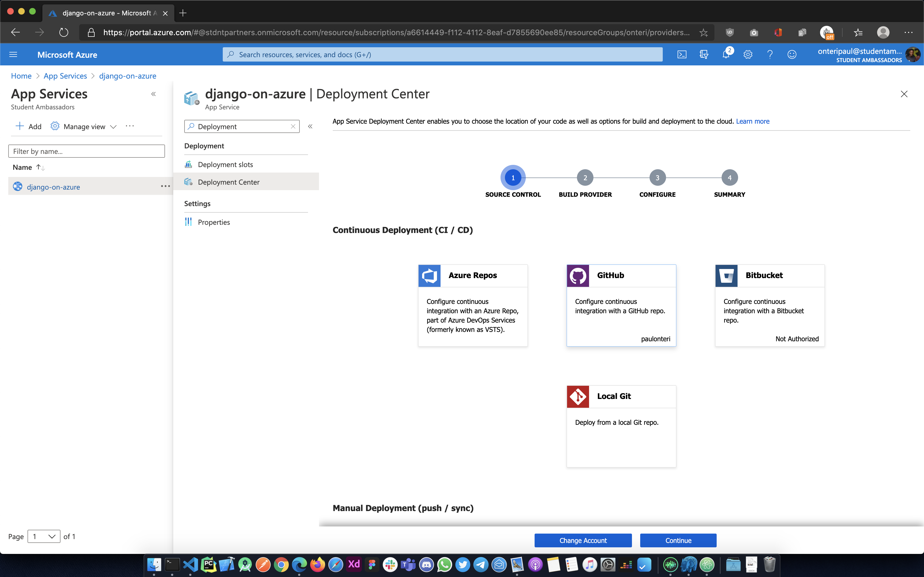Click the BUILD PROVIDER step indicator

[585, 177]
